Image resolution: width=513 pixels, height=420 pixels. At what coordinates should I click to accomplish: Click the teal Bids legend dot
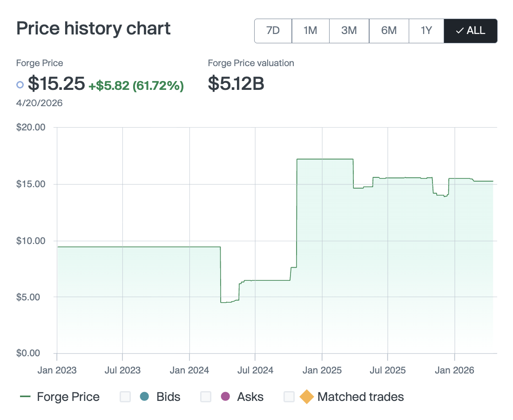pos(144,397)
